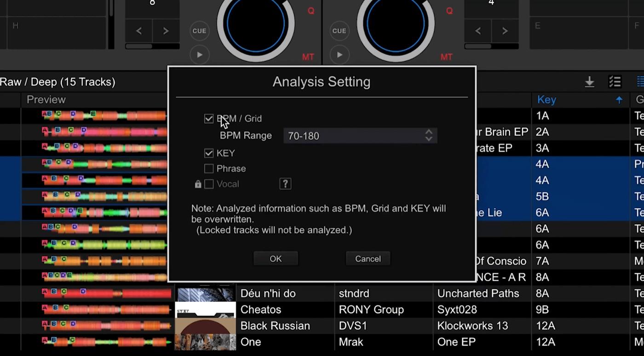
Task: Toggle left deck quantize Q
Action: coord(311,11)
